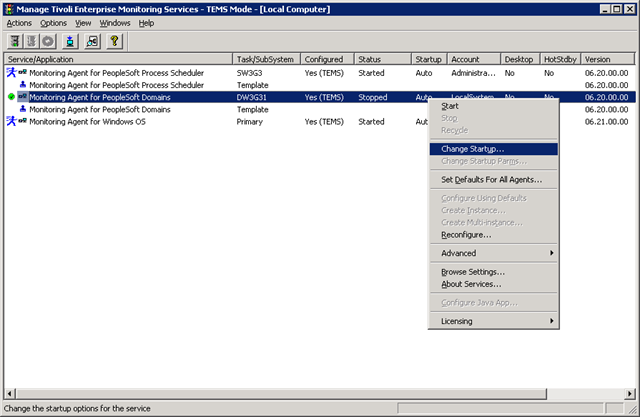This screenshot has width=640, height=417.
Task: Click disabled Create Multi-instance... entry
Action: [493, 222]
